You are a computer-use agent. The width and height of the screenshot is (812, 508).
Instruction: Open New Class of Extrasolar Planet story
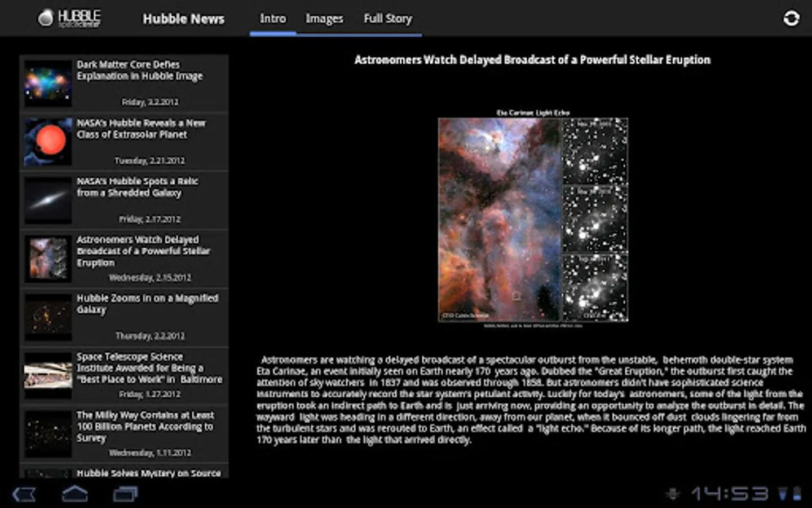pos(124,142)
